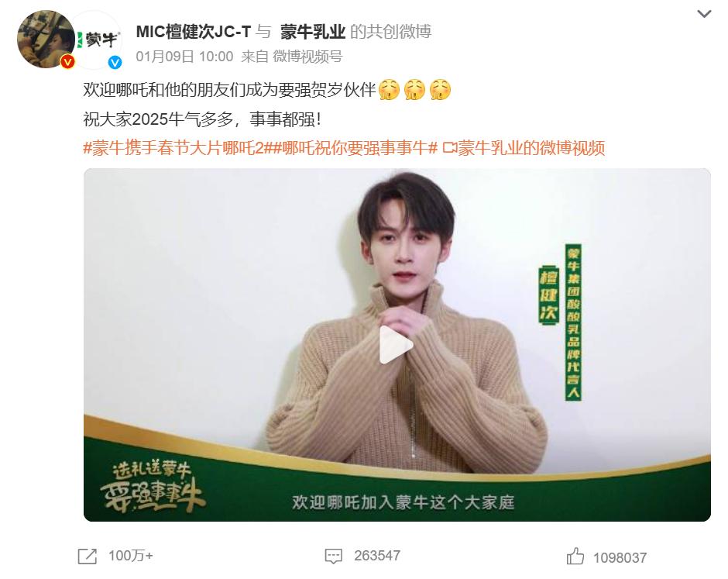Like the post with thumbs-up icon
The image size is (728, 579).
pyautogui.click(x=575, y=557)
